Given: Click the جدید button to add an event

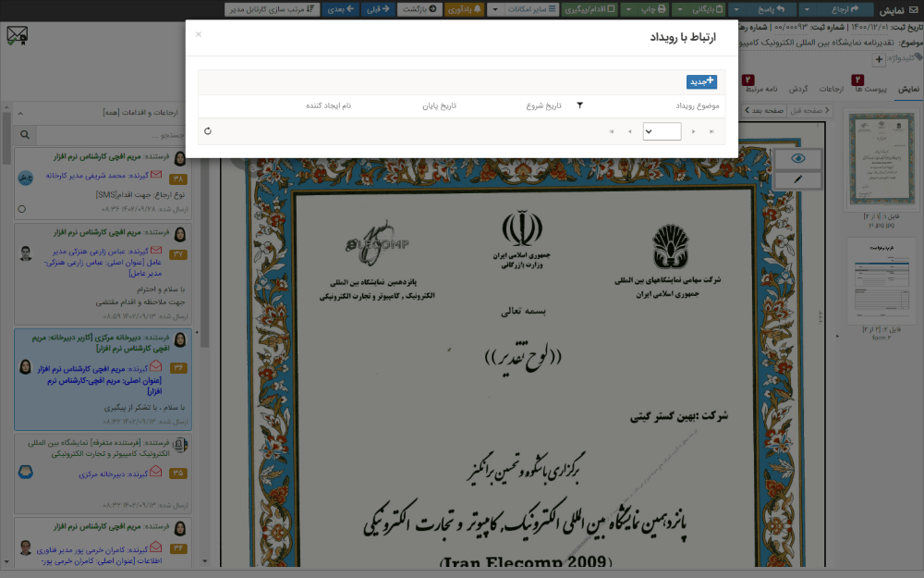Looking at the screenshot, I should tap(702, 81).
